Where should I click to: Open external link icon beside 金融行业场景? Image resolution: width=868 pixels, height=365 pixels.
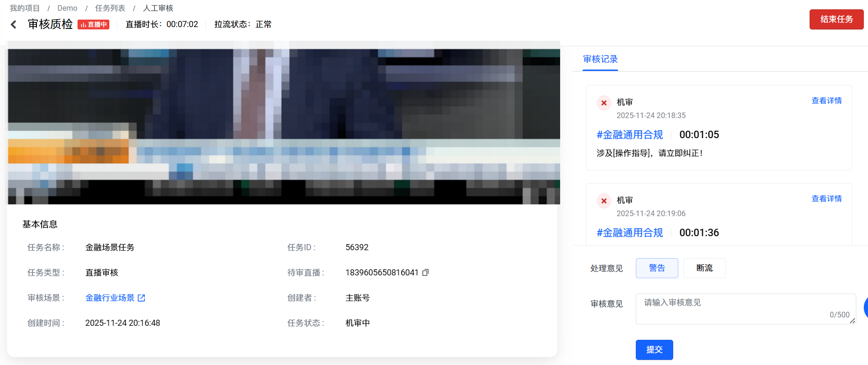tap(142, 298)
